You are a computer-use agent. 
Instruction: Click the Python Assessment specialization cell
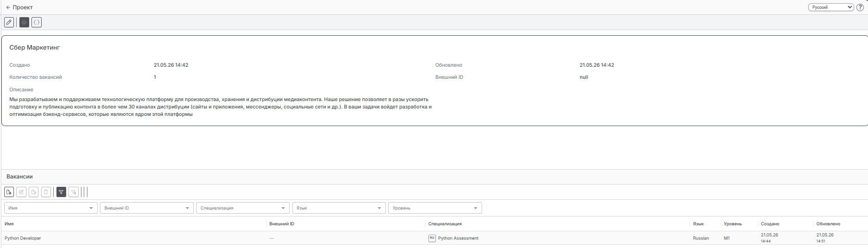459,238
